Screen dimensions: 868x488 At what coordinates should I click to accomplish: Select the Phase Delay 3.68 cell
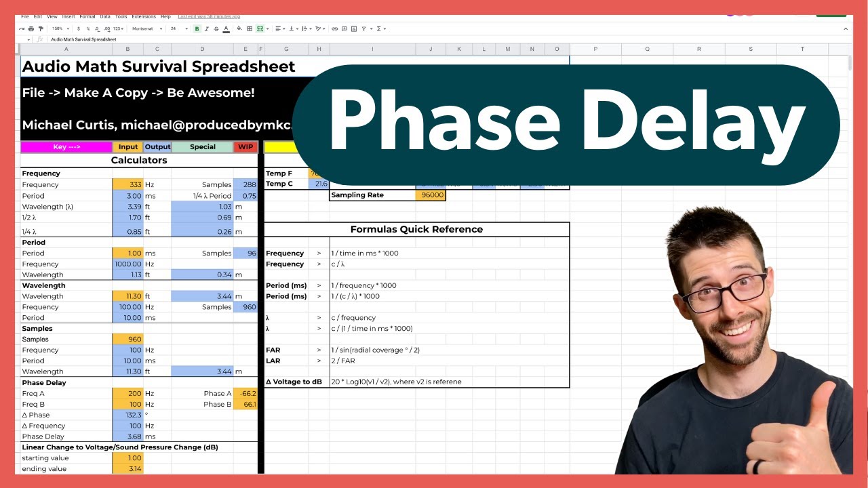pyautogui.click(x=127, y=436)
